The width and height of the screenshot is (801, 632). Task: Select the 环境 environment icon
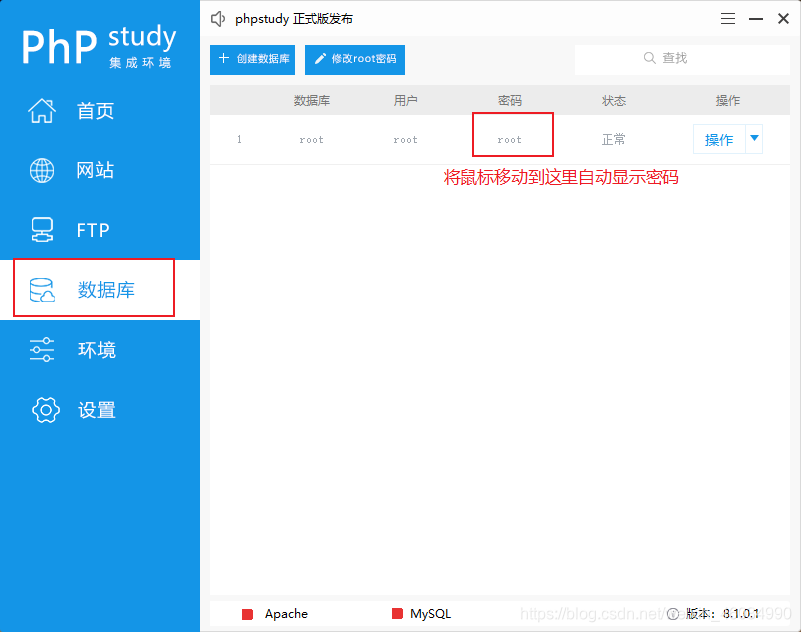41,349
